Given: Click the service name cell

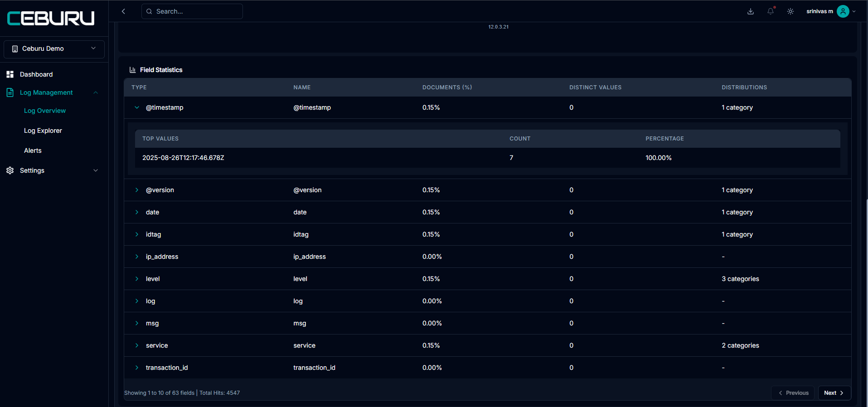Looking at the screenshot, I should click(x=304, y=345).
